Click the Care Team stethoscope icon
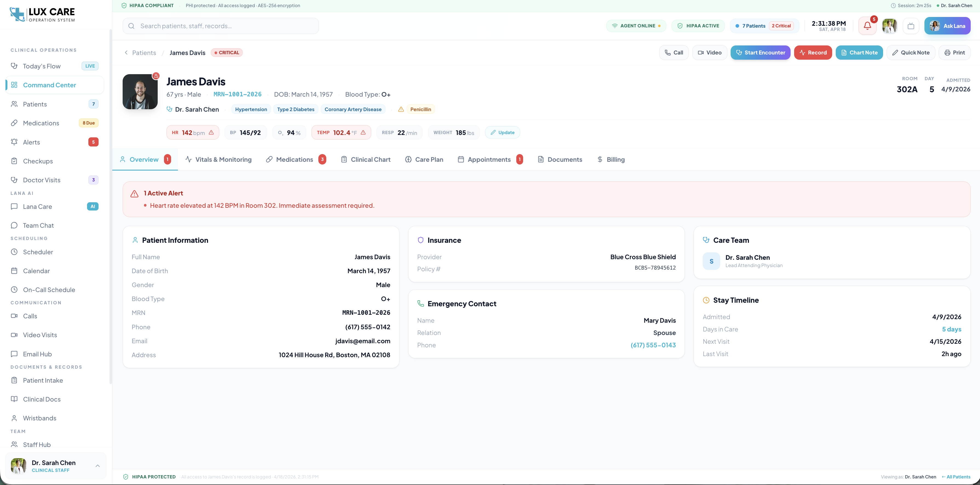Viewport: 980px width, 485px height. tap(706, 240)
